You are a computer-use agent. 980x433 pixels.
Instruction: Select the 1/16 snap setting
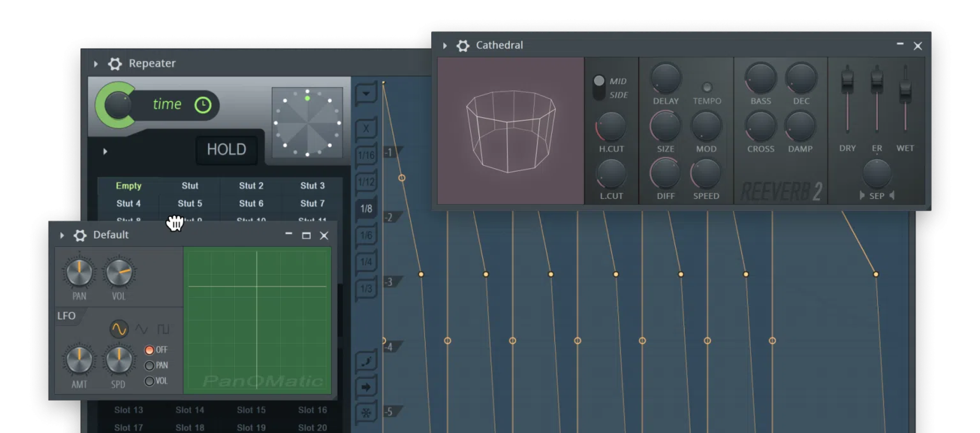tap(366, 155)
